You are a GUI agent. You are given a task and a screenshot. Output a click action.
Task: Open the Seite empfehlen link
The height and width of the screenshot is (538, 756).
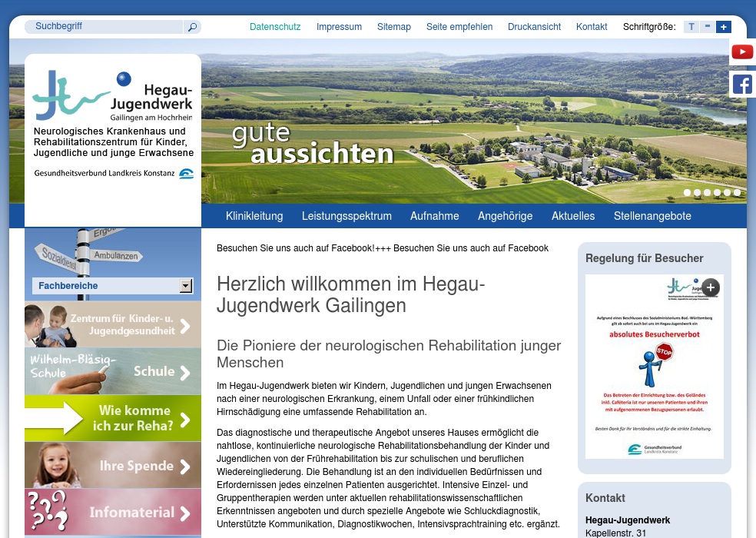point(459,26)
